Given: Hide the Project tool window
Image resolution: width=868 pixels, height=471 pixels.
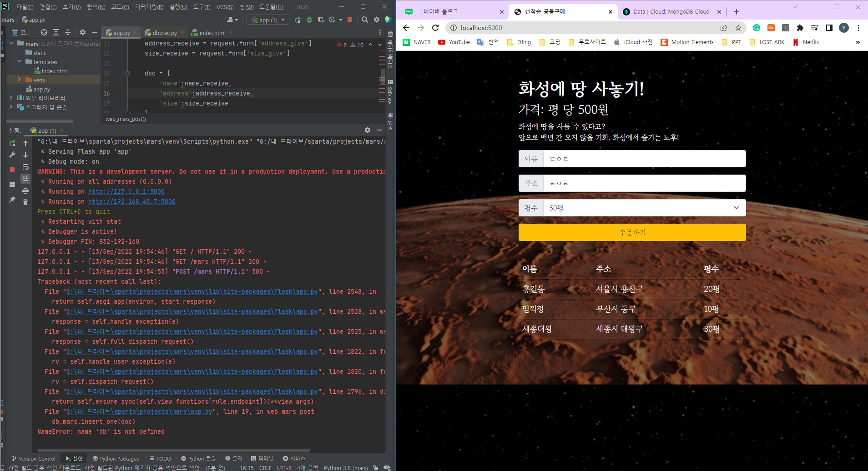Looking at the screenshot, I should 94,32.
